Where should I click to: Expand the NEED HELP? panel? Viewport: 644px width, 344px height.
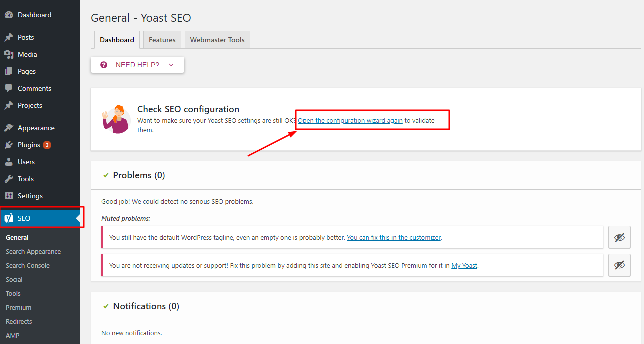coord(137,65)
